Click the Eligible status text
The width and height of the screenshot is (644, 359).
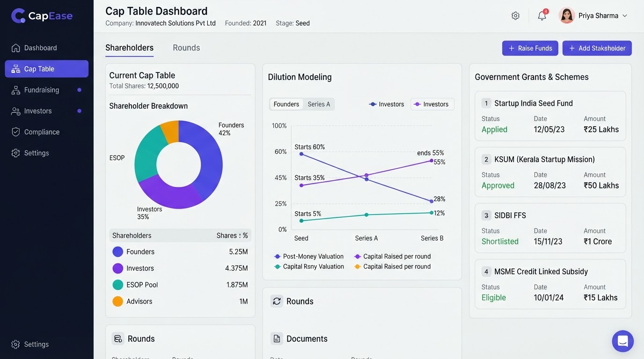pyautogui.click(x=494, y=298)
